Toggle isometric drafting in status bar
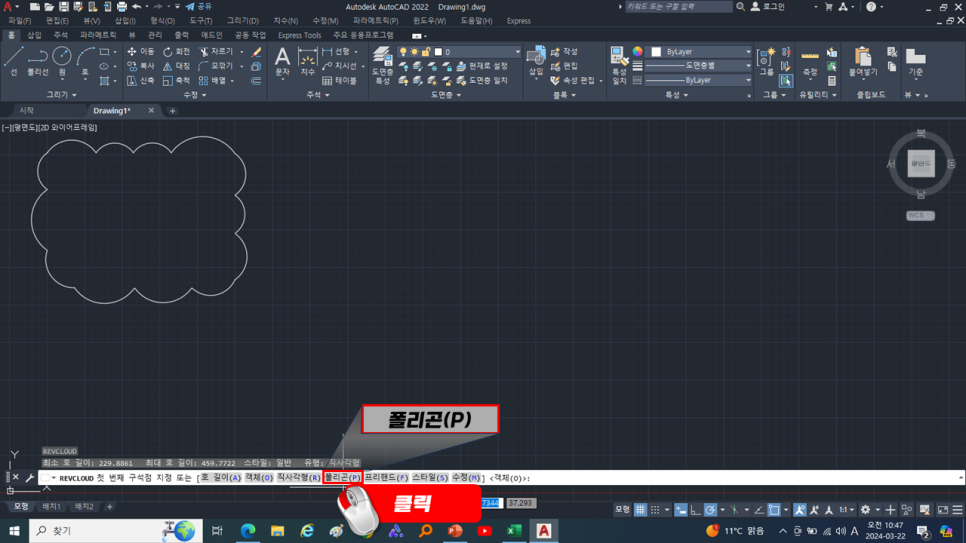966x543 pixels. tap(734, 510)
